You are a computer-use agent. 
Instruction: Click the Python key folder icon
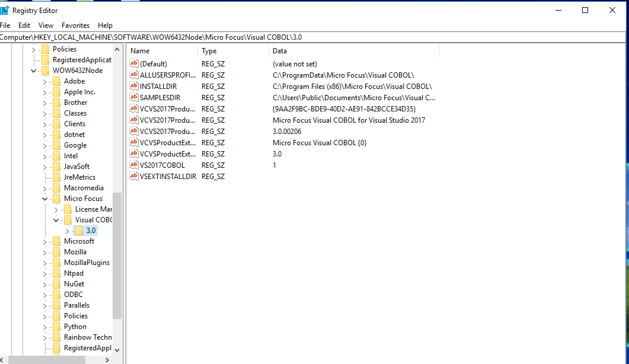56,327
